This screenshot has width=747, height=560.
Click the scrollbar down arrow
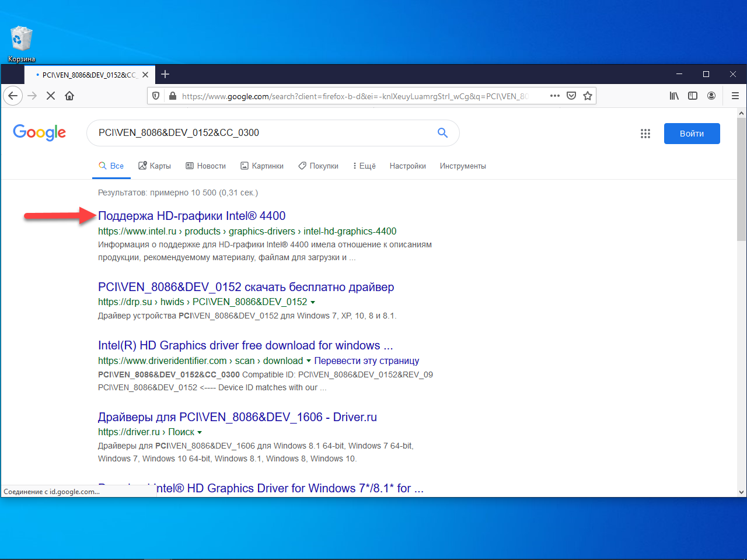742,492
